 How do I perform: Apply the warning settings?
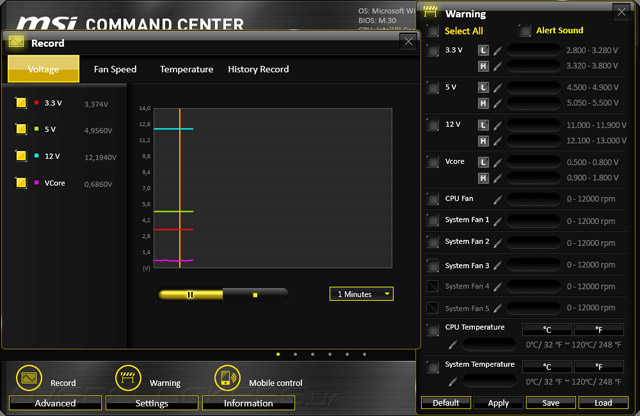[x=498, y=403]
